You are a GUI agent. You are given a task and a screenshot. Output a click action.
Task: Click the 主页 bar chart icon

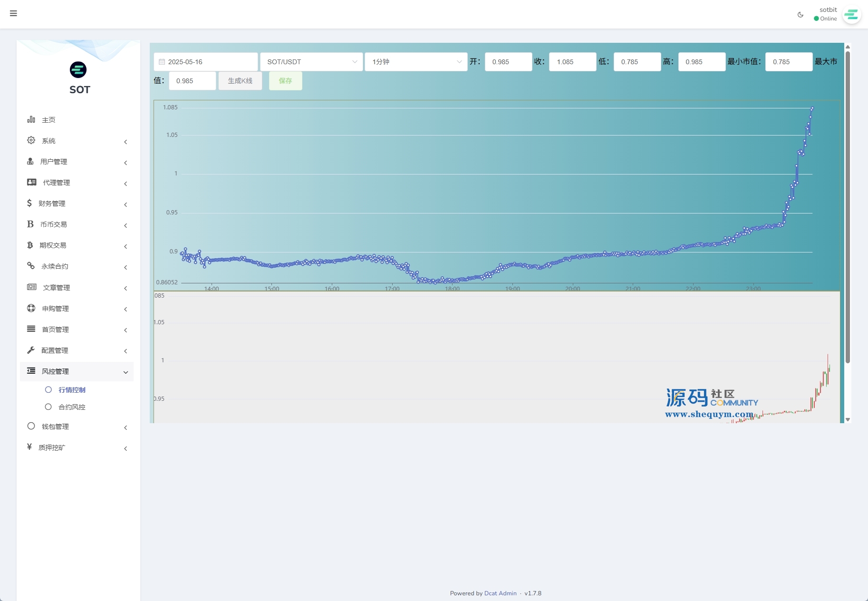tap(31, 119)
